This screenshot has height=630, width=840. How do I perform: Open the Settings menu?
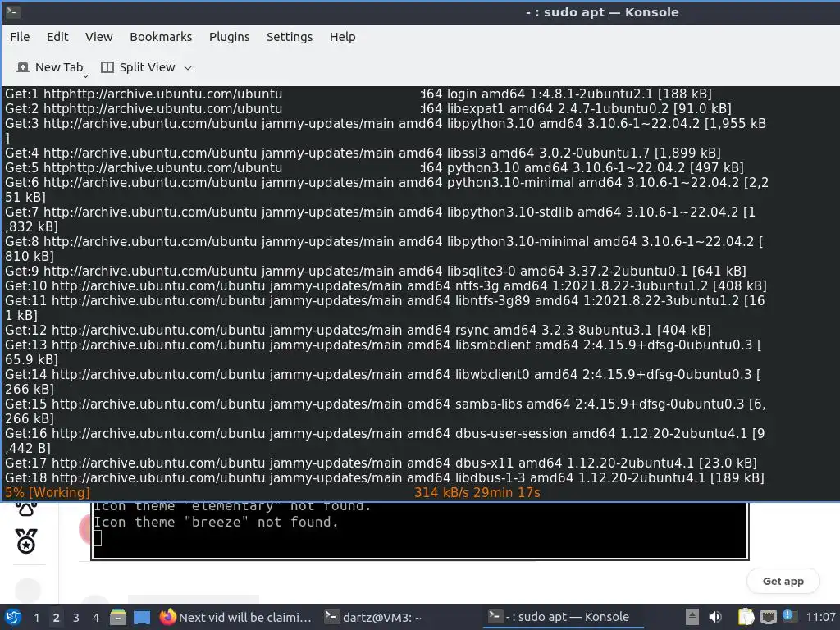(x=290, y=37)
